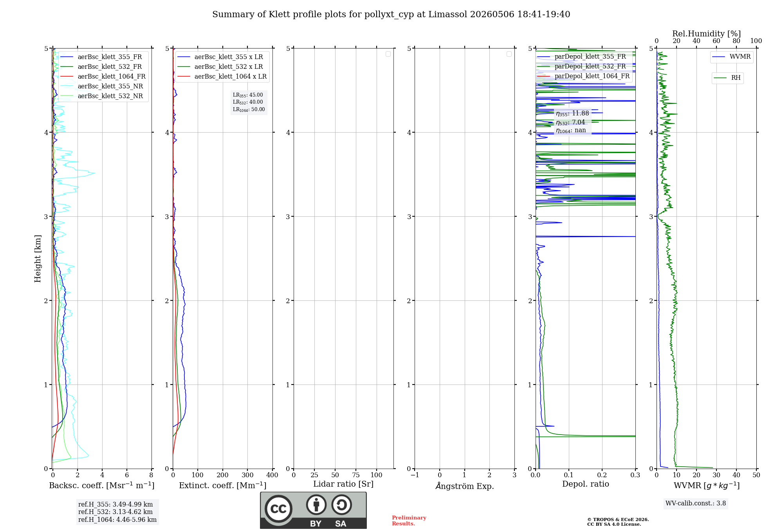Click the CC BY SA 4.0 License text

click(614, 525)
